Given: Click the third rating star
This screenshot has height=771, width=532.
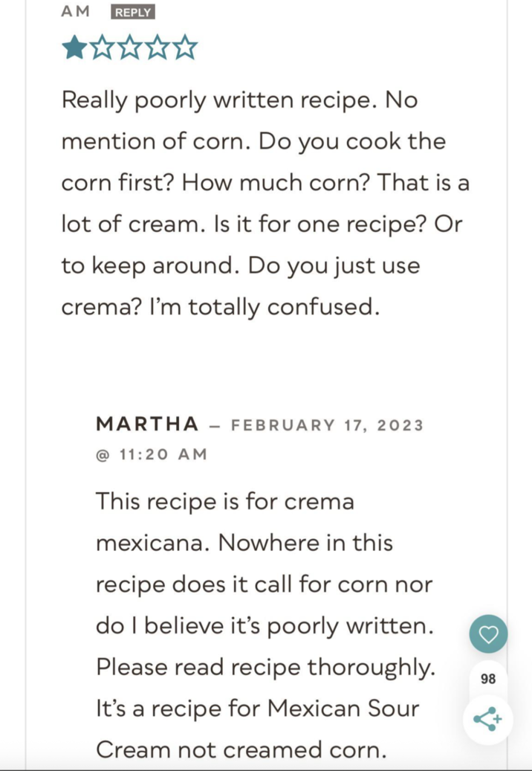Looking at the screenshot, I should (x=129, y=48).
